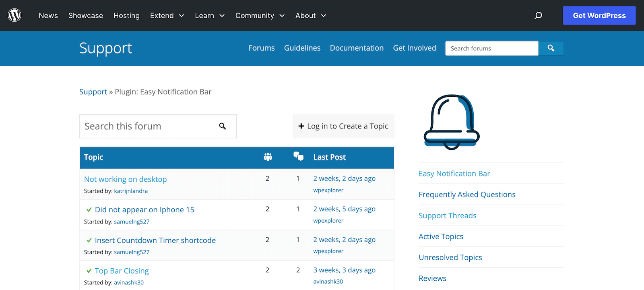644x290 pixels.
Task: Click avinashk30 under last post column
Action: (x=328, y=282)
